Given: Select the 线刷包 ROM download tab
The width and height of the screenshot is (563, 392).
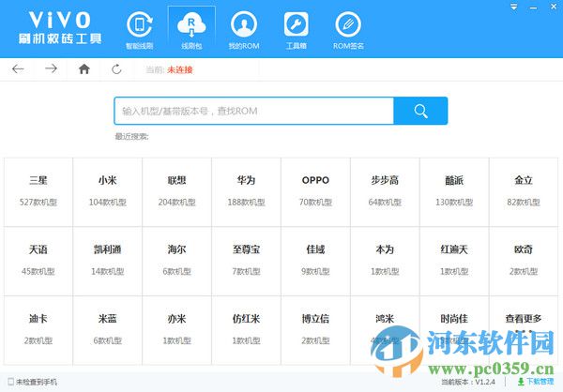Looking at the screenshot, I should tap(191, 30).
